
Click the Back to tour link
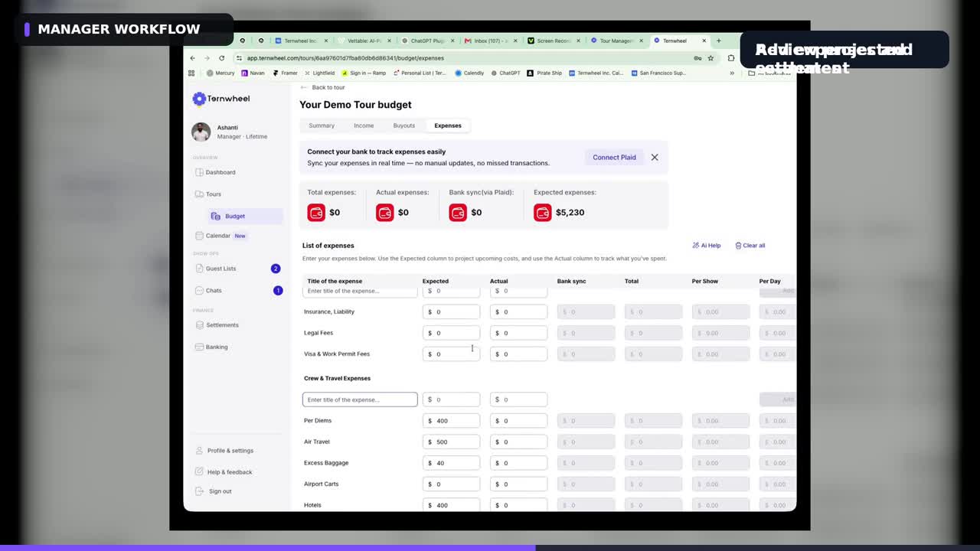pyautogui.click(x=323, y=87)
